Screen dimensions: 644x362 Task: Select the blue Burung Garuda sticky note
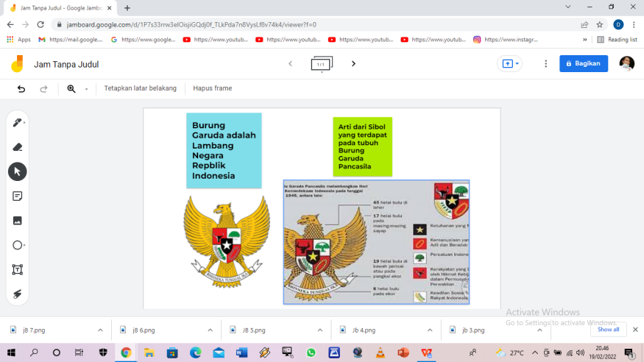tap(224, 150)
